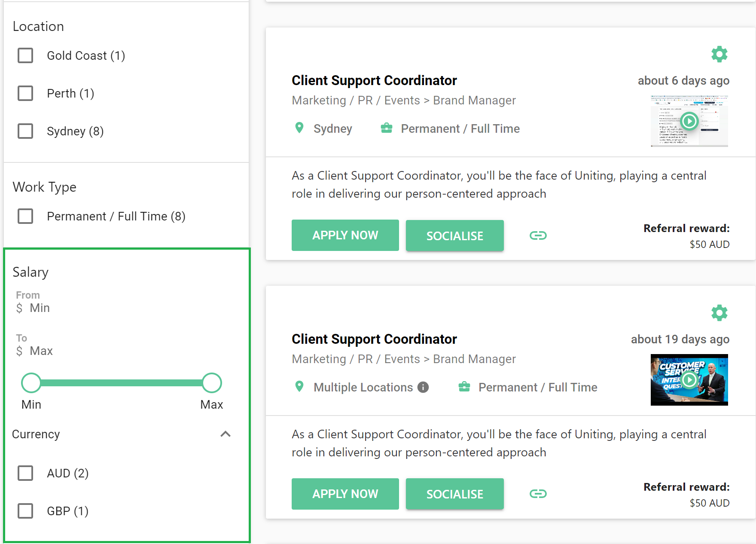Select the Permanent / Full Time work type
This screenshot has height=544, width=756.
(25, 216)
